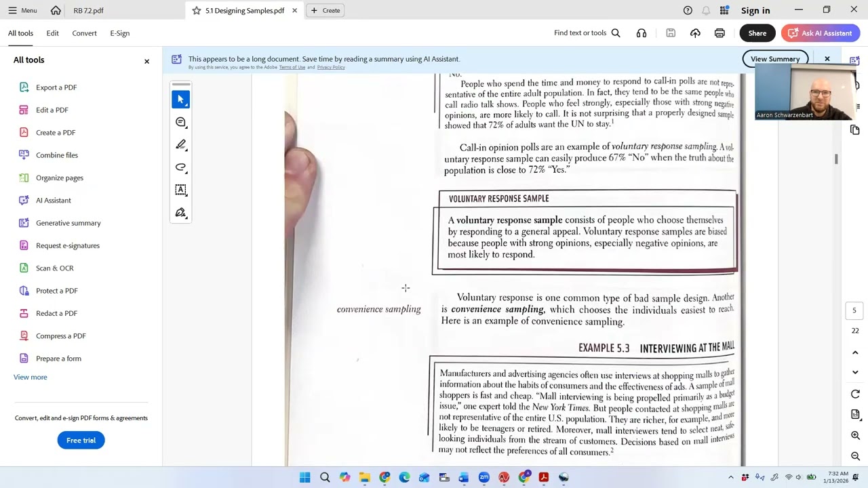The image size is (868, 488).
Task: Click the Sign in link
Action: [755, 10]
